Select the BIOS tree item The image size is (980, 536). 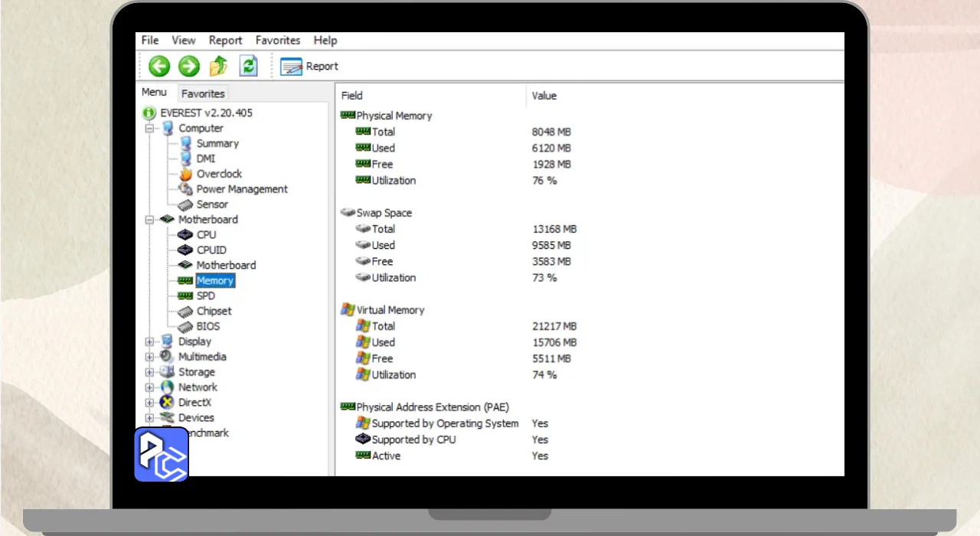(x=207, y=326)
